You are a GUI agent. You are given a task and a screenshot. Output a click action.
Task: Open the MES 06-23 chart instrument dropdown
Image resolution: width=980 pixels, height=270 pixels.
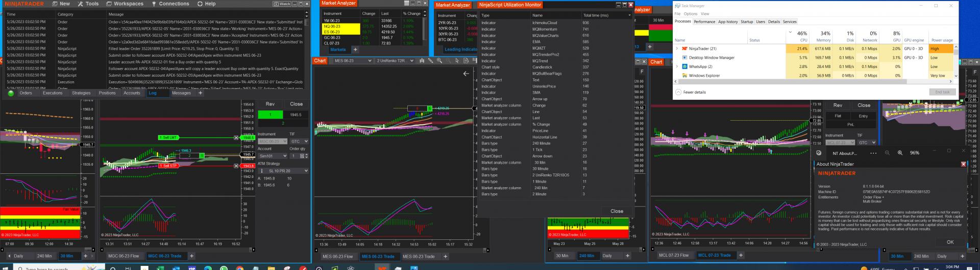352,60
